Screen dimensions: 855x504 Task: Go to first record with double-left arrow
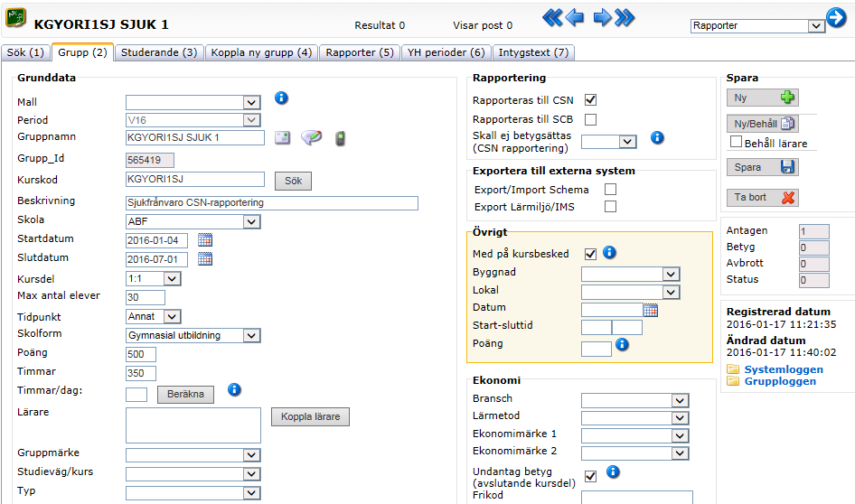point(552,18)
